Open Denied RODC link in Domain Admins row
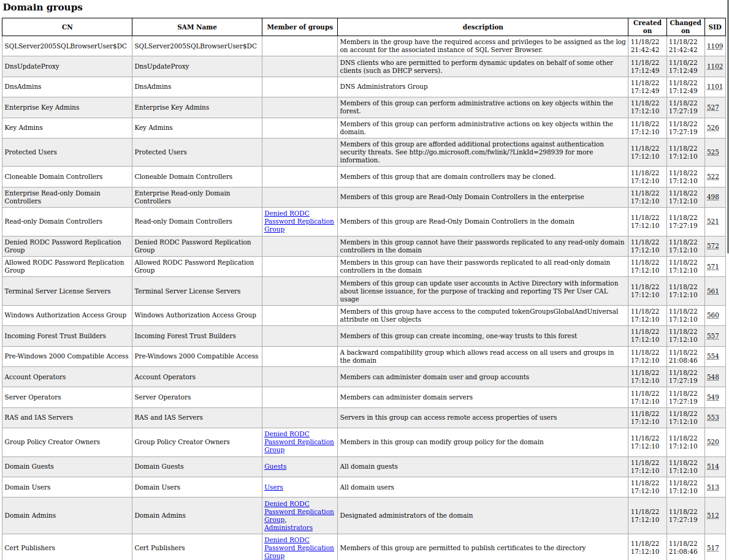 point(299,512)
